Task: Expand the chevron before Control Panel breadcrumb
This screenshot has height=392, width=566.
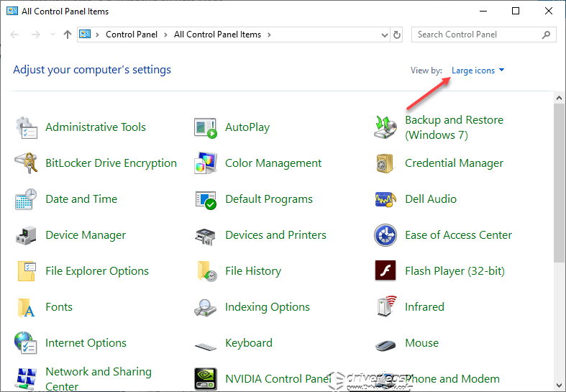Action: pyautogui.click(x=97, y=35)
